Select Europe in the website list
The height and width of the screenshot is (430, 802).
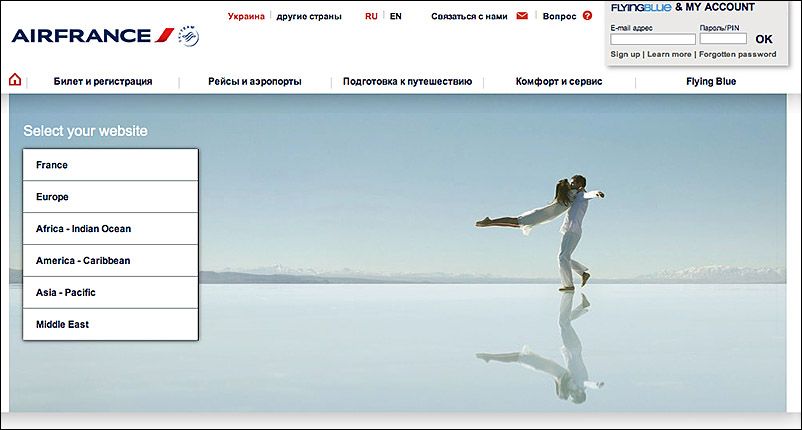click(110, 197)
